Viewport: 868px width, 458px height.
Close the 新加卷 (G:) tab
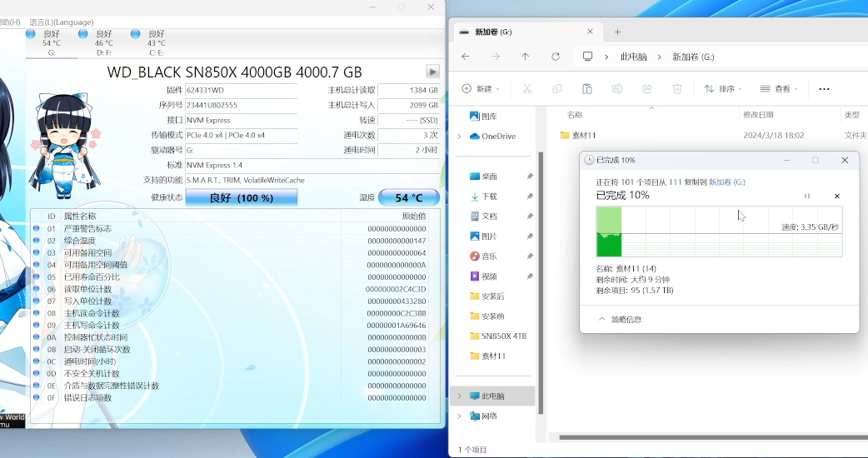point(590,32)
